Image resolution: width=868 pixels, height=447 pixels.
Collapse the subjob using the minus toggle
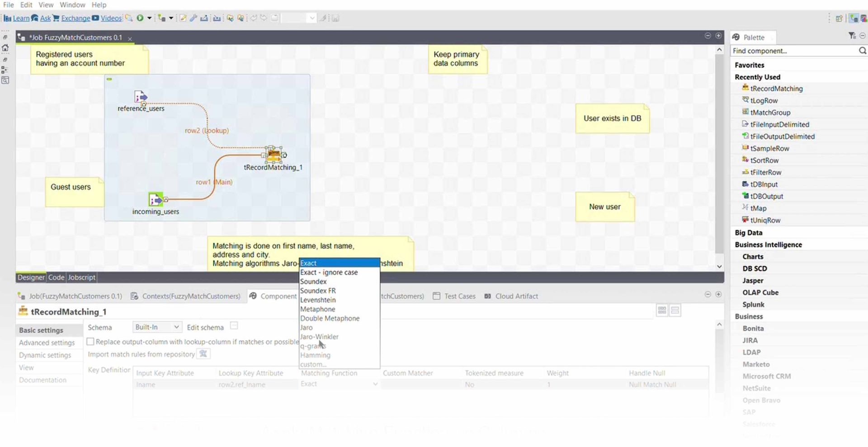tap(109, 79)
